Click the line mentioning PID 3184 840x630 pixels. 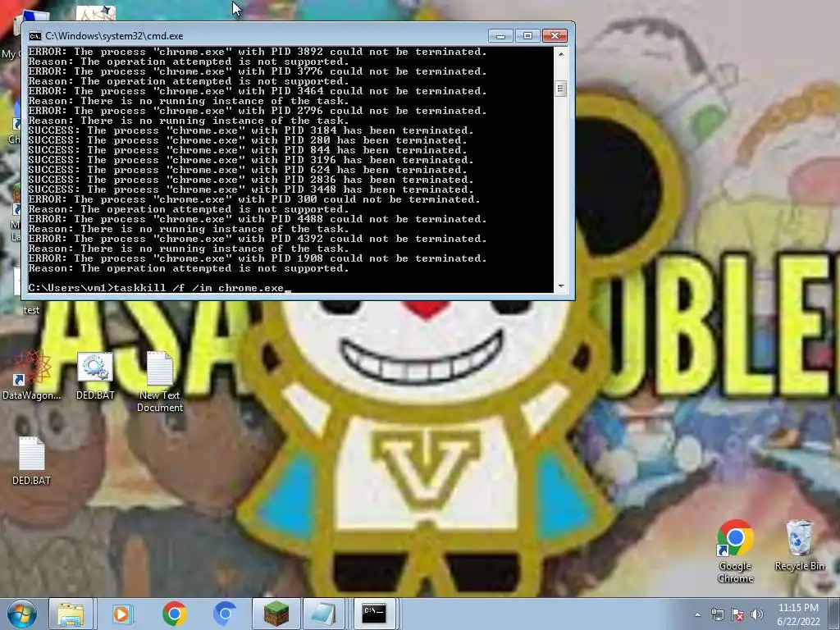click(x=251, y=130)
